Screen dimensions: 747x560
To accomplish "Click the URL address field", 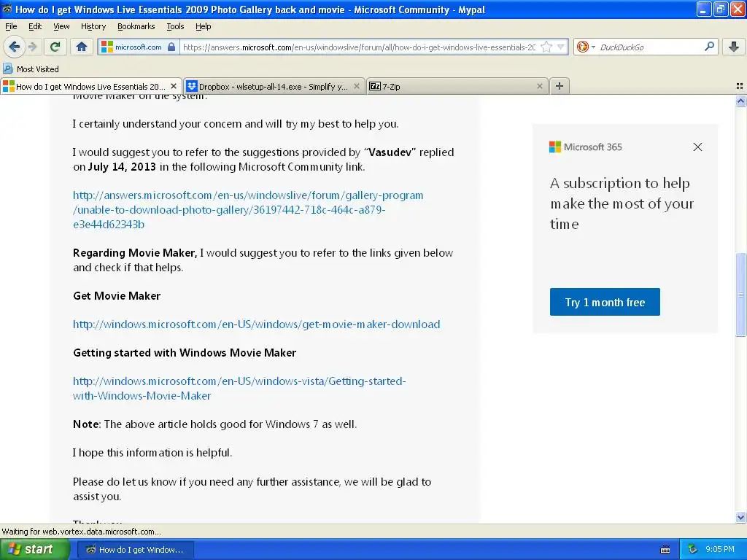I will tap(359, 47).
